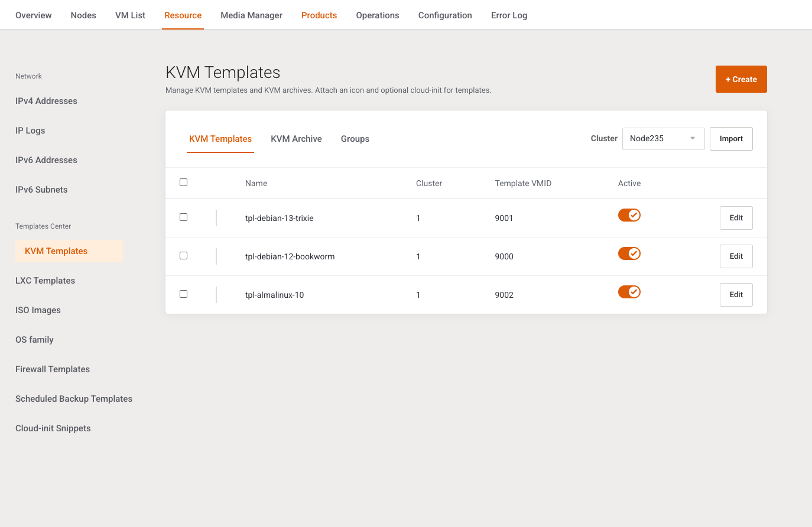Image resolution: width=812 pixels, height=527 pixels.
Task: Navigate to Products menu
Action: point(319,15)
